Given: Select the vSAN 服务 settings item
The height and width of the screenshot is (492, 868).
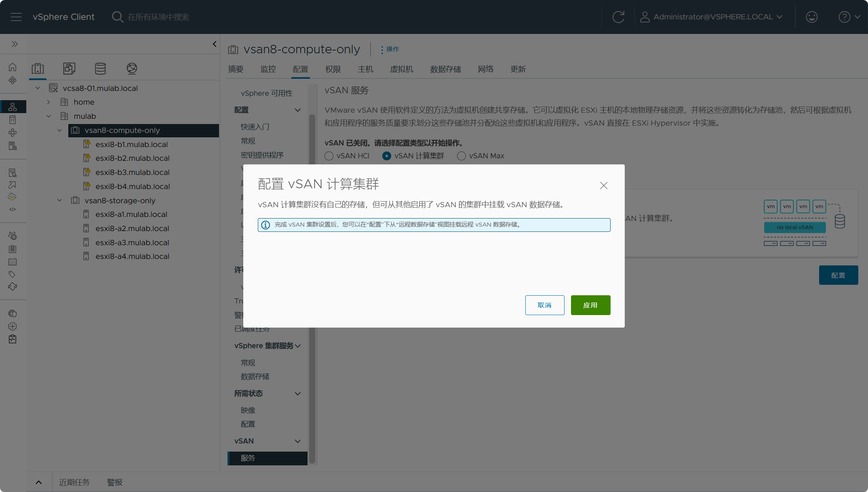Looking at the screenshot, I should 268,458.
